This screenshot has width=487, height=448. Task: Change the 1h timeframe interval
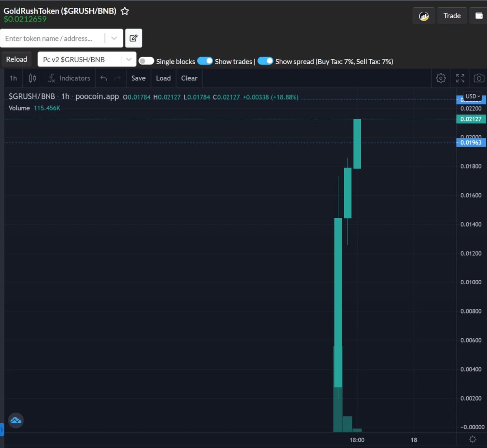tap(13, 78)
